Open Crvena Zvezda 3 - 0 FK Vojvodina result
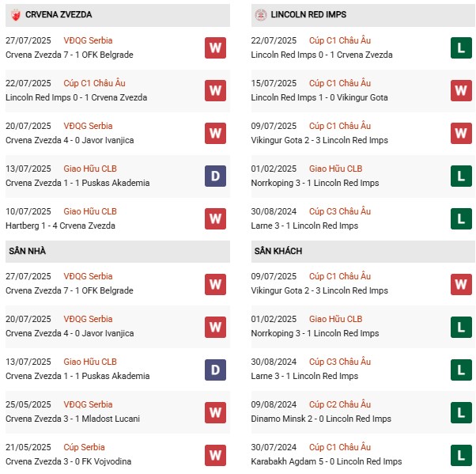This screenshot has height=474, width=476. pos(69,461)
